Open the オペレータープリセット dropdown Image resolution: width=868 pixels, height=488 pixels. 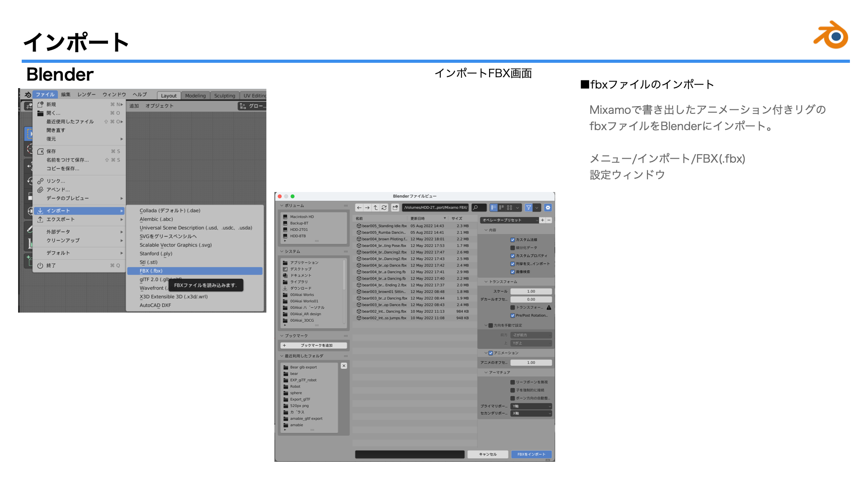[509, 221]
